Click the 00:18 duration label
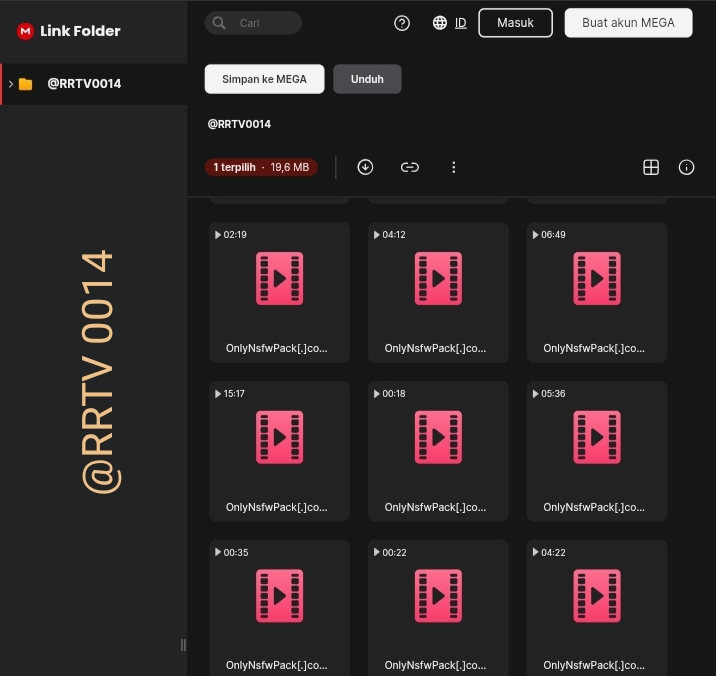 (x=394, y=394)
